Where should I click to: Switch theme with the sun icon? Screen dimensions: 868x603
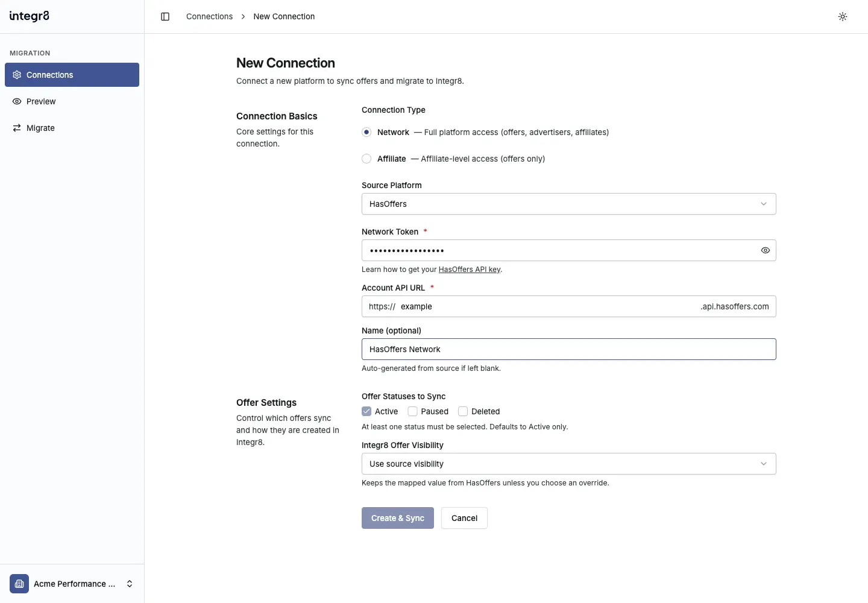[x=843, y=16]
